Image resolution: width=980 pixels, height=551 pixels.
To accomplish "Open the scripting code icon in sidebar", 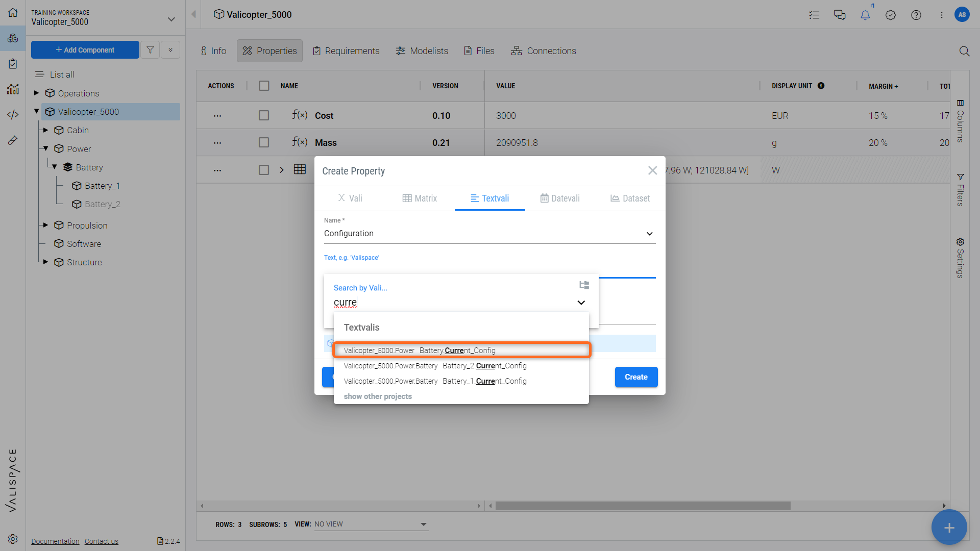I will 13,115.
